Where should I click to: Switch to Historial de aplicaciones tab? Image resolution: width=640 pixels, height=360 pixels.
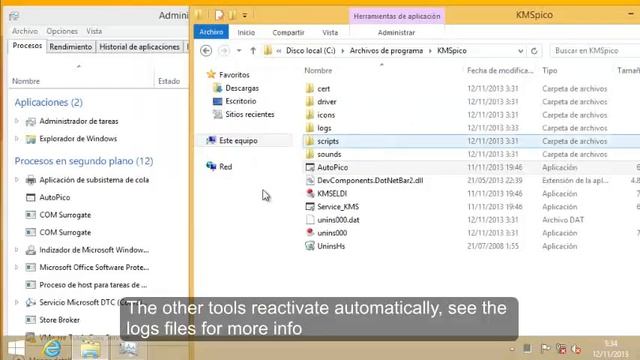[x=139, y=47]
